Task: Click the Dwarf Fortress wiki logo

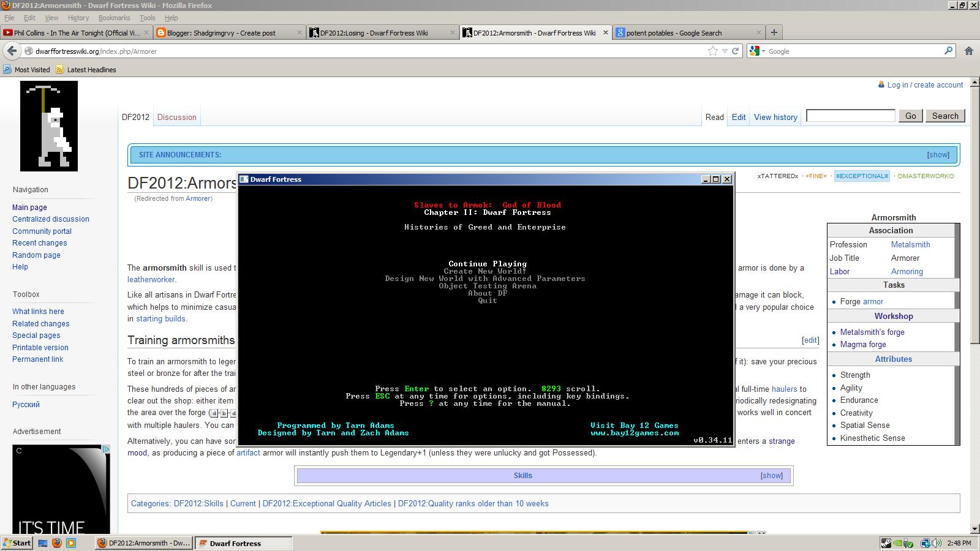Action: coord(49,126)
